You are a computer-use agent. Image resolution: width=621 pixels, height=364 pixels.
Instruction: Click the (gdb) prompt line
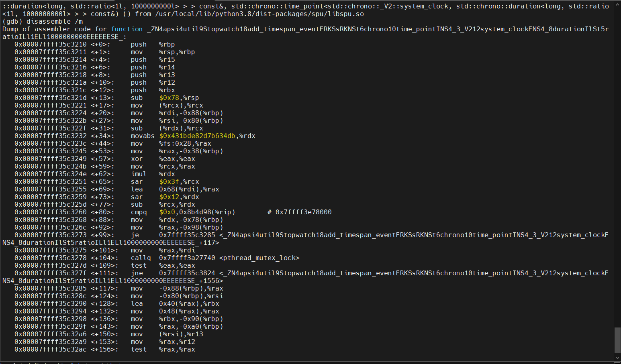12,21
